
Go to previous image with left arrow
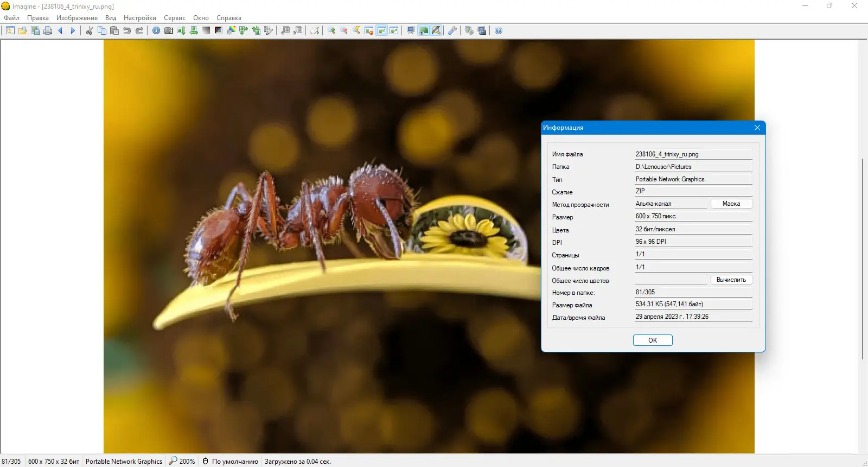click(60, 30)
